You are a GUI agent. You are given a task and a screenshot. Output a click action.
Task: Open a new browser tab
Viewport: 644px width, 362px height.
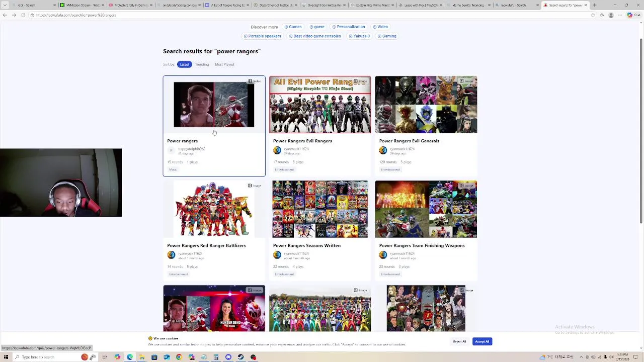coord(595,5)
